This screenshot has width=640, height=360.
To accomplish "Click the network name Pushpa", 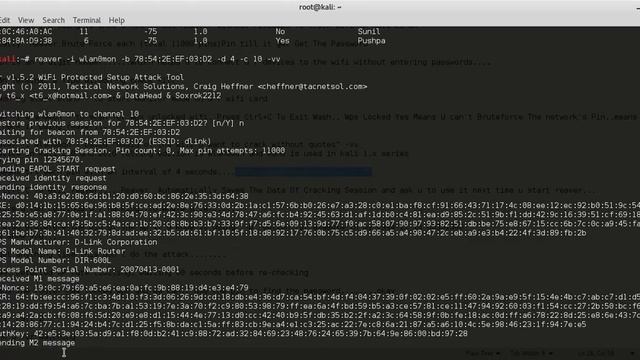I will point(371,41).
